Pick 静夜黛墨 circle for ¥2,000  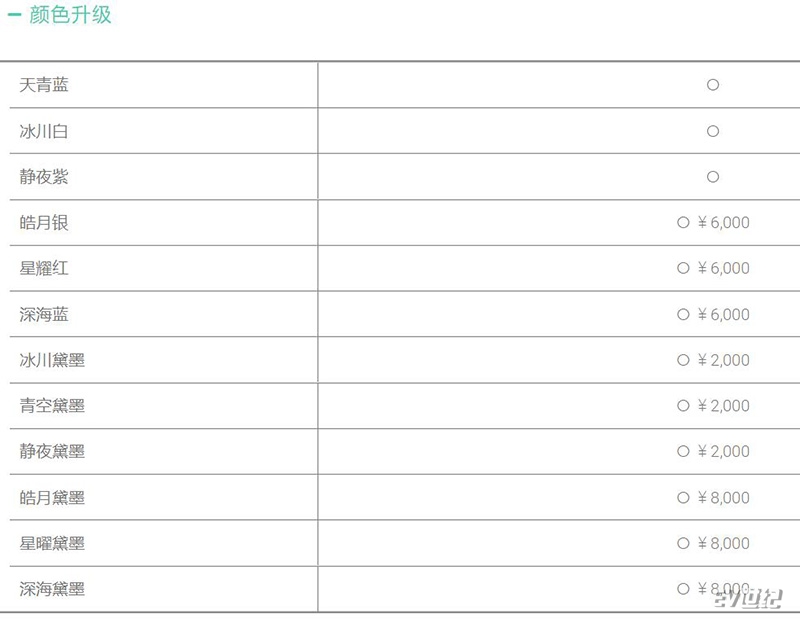coord(683,451)
